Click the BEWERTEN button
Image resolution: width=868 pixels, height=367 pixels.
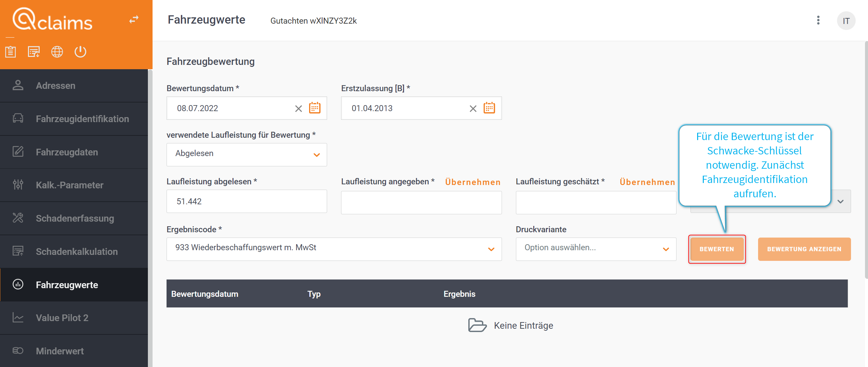pyautogui.click(x=716, y=249)
